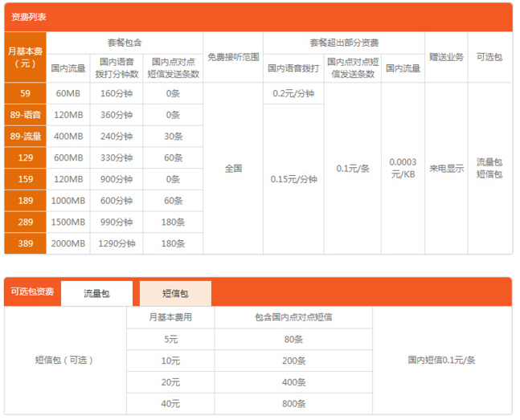Click the 0.2元/分钟 overage rate
Viewport: 520px width, 420px height.
click(293, 93)
